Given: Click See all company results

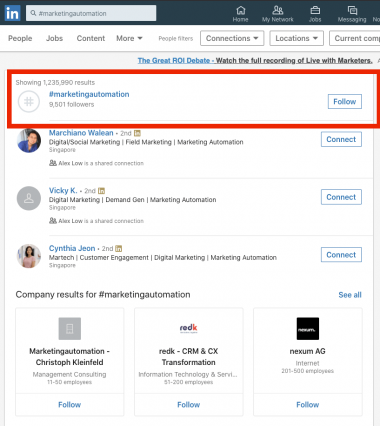Looking at the screenshot, I should pyautogui.click(x=350, y=295).
